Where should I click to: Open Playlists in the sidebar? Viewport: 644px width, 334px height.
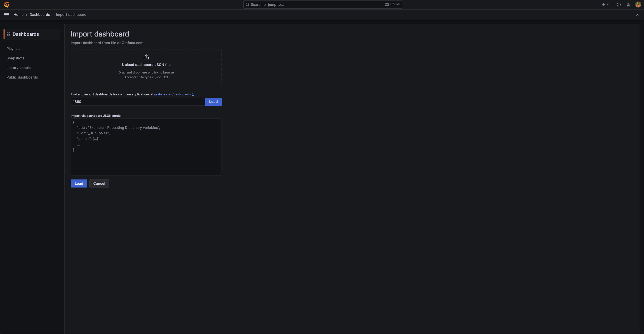[x=13, y=49]
